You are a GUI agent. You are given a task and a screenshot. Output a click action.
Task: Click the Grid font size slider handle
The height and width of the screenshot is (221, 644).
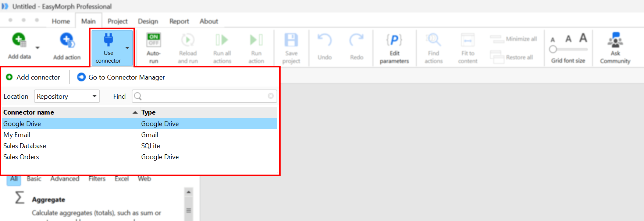pyautogui.click(x=553, y=49)
